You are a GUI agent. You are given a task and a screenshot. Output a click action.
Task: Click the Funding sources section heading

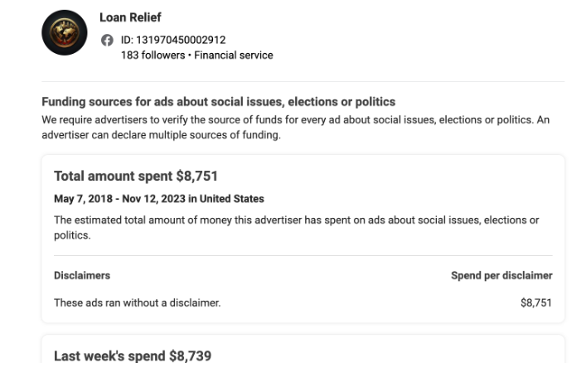tap(218, 102)
